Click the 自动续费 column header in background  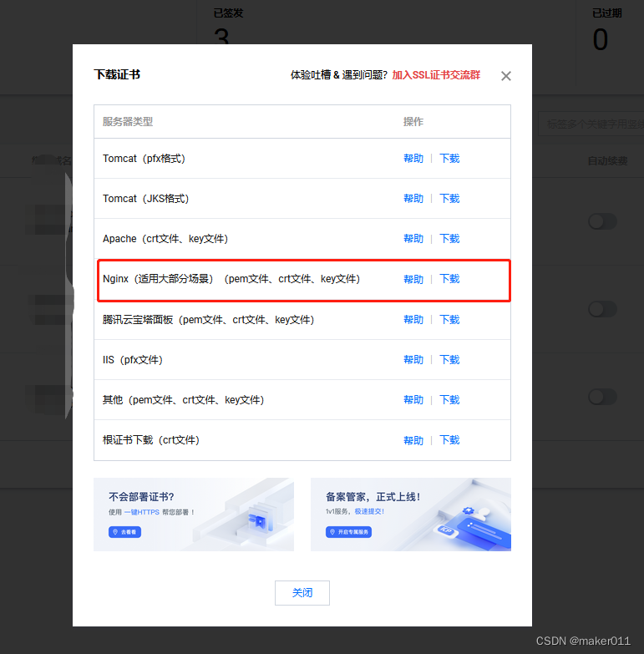click(607, 161)
